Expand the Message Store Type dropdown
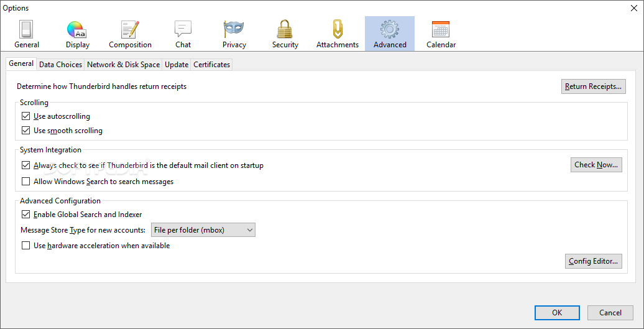644x329 pixels. [x=203, y=230]
